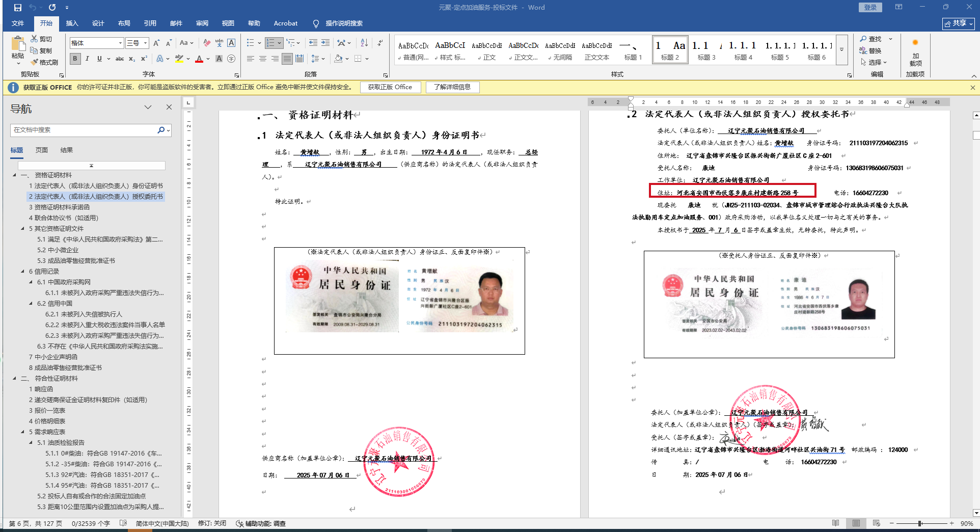Increase font size with grow icon
The image size is (980, 532).
(x=156, y=43)
